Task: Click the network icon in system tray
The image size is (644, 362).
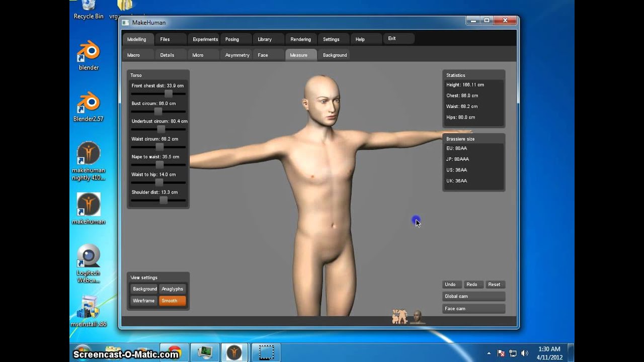Action: coord(513,353)
